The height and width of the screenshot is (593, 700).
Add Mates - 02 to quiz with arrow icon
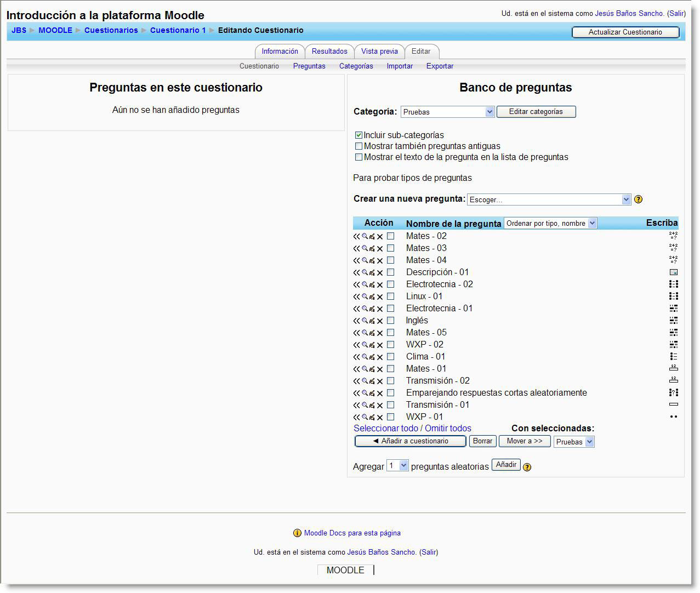(356, 236)
